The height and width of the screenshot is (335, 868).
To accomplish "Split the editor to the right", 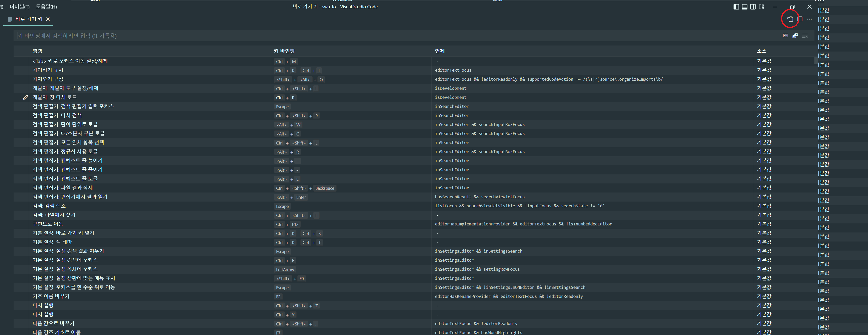I will pyautogui.click(x=800, y=19).
